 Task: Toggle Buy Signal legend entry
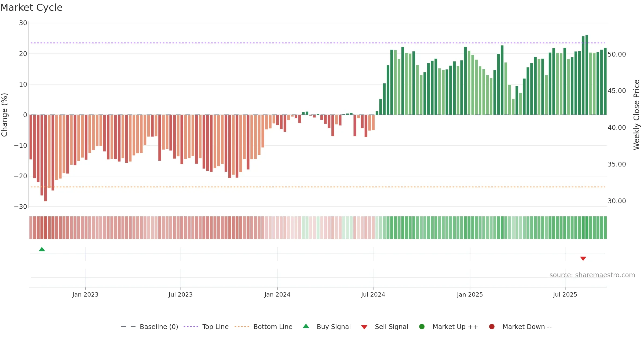pos(327,327)
